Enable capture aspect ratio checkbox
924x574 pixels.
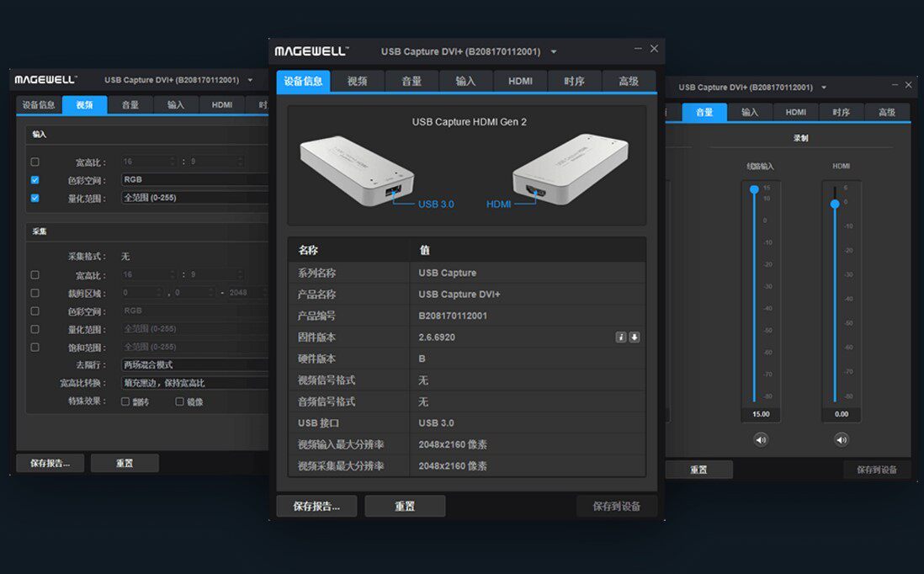click(35, 274)
